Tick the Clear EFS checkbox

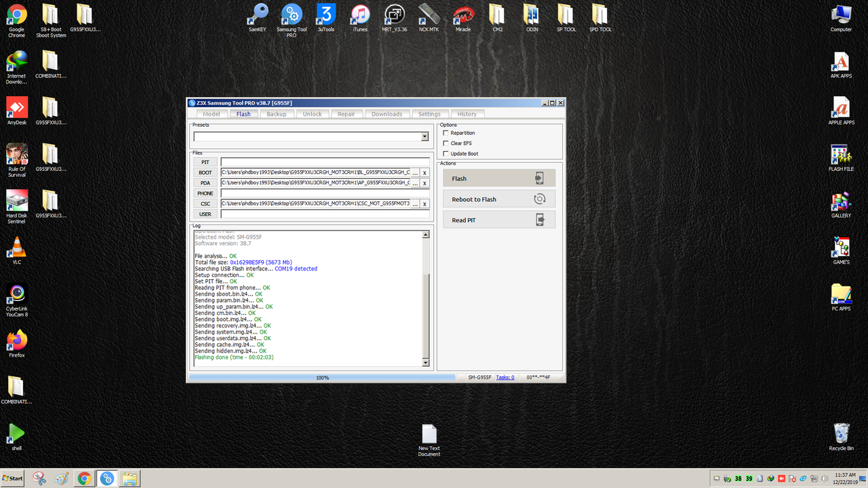pyautogui.click(x=446, y=143)
